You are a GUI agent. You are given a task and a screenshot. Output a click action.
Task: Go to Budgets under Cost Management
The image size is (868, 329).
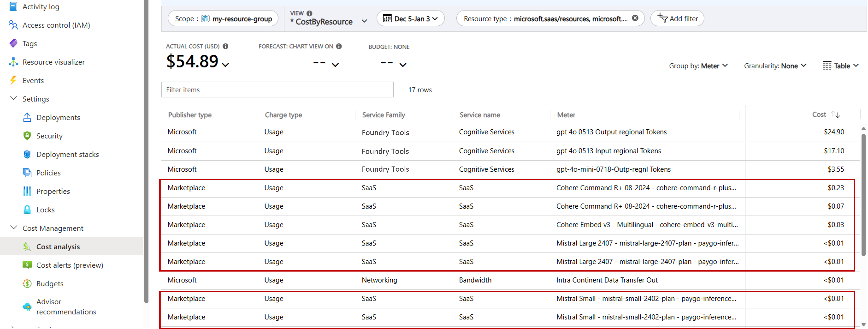tap(50, 283)
